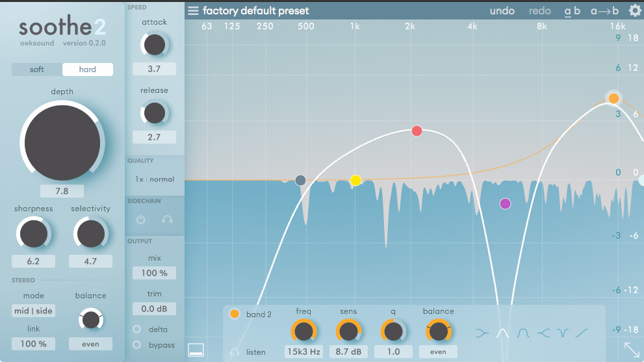Select the high shelf filter shape

pyautogui.click(x=543, y=332)
